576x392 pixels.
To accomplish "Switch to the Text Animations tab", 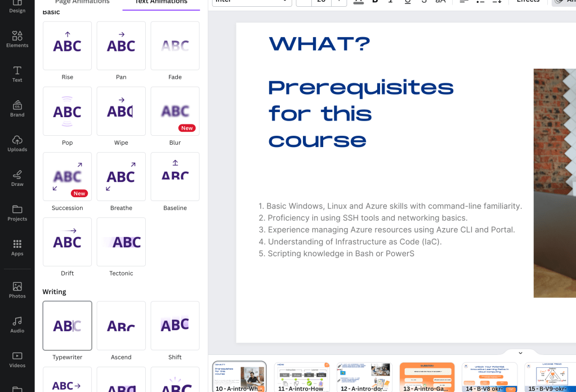I will click(x=161, y=2).
